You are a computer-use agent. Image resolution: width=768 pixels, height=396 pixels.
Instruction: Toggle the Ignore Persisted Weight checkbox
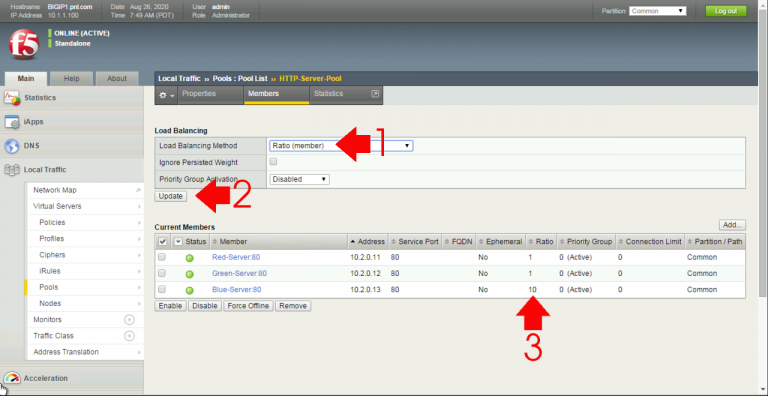point(274,162)
